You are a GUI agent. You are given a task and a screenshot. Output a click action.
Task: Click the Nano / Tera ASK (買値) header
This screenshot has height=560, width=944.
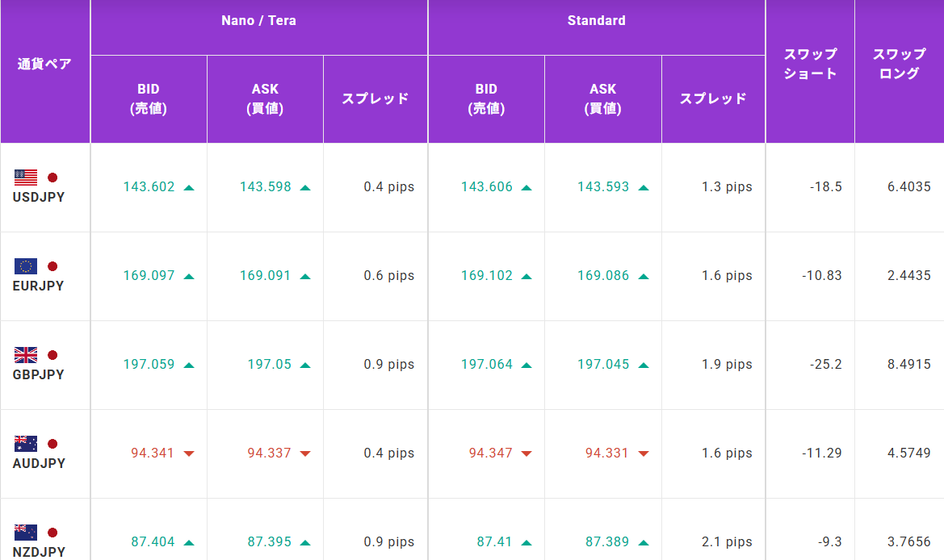coord(265,98)
